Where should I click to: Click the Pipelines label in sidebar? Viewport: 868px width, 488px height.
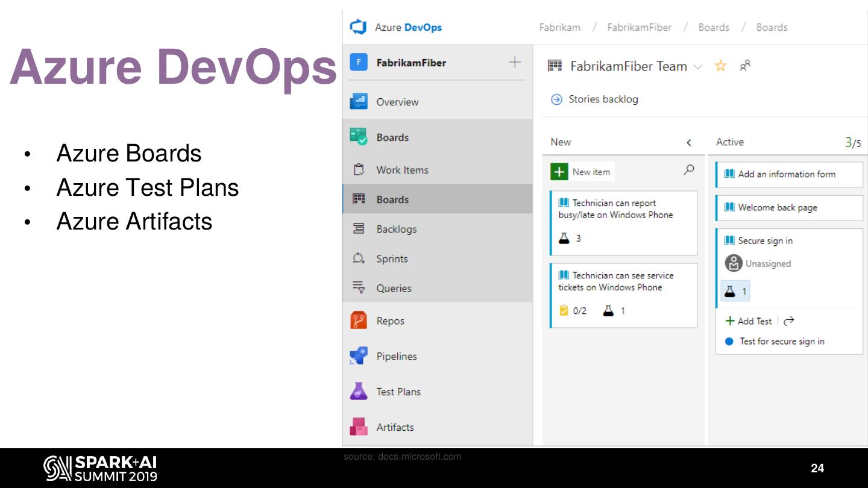pos(397,356)
